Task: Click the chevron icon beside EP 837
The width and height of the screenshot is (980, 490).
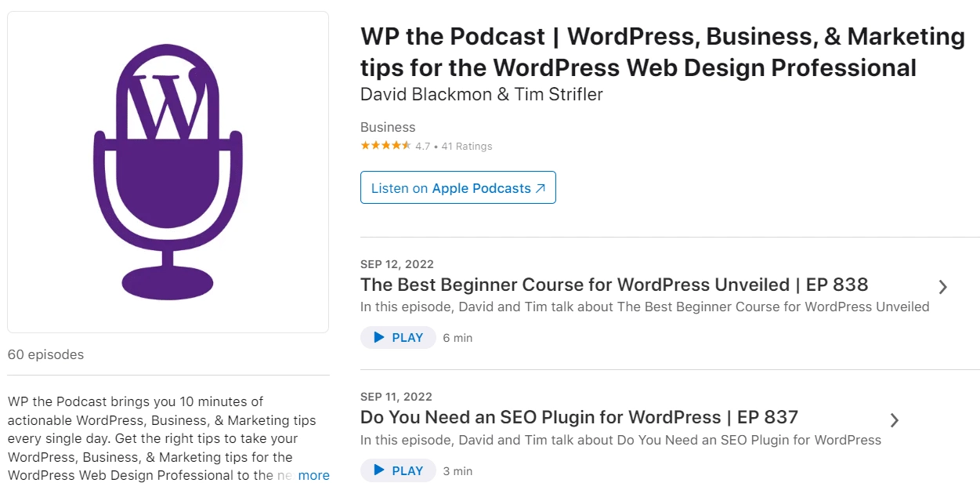Action: point(893,420)
